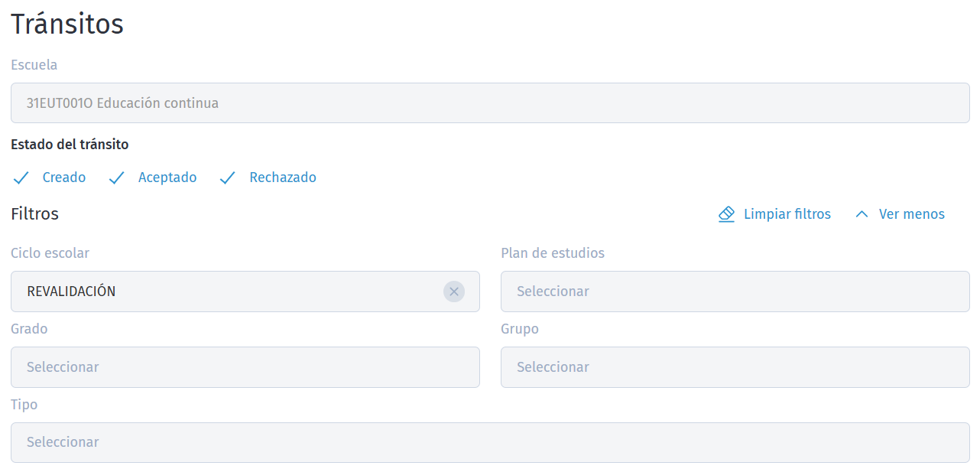Click the checkmark icon next to Rechazado

(227, 178)
